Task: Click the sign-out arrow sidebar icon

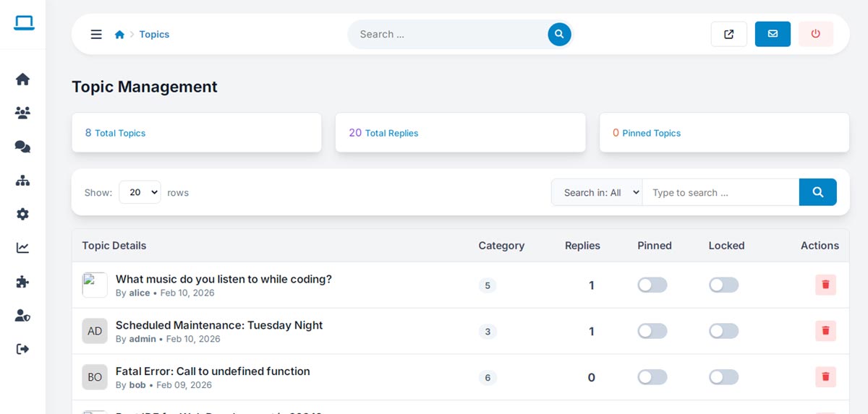Action: (x=22, y=349)
